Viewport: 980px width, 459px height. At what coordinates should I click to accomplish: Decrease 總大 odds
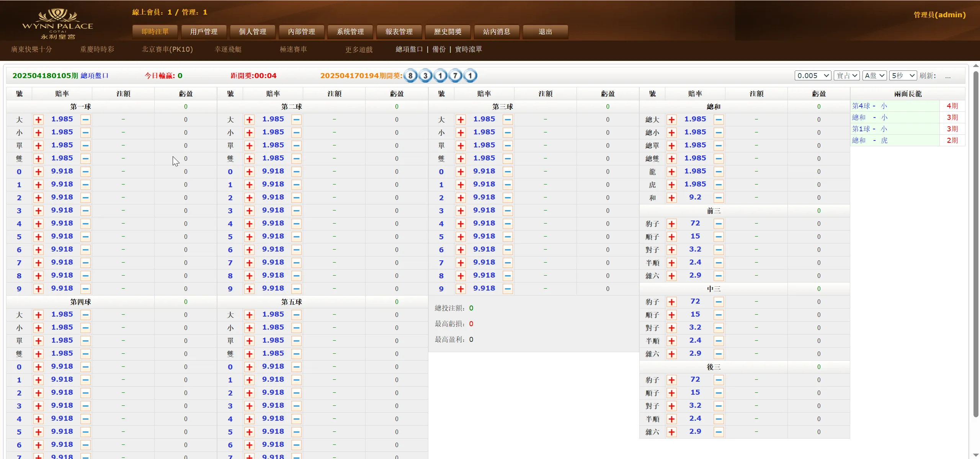click(719, 119)
